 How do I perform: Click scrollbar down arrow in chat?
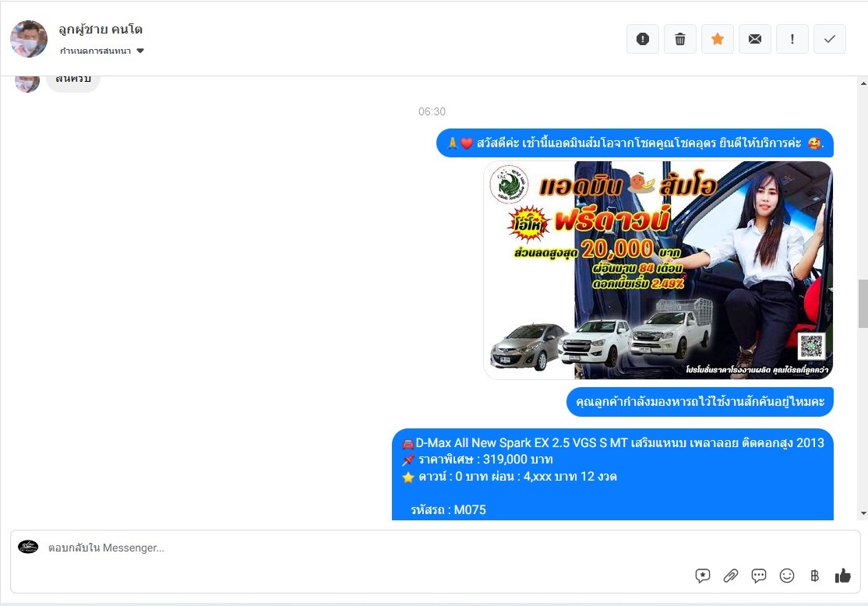pyautogui.click(x=863, y=513)
